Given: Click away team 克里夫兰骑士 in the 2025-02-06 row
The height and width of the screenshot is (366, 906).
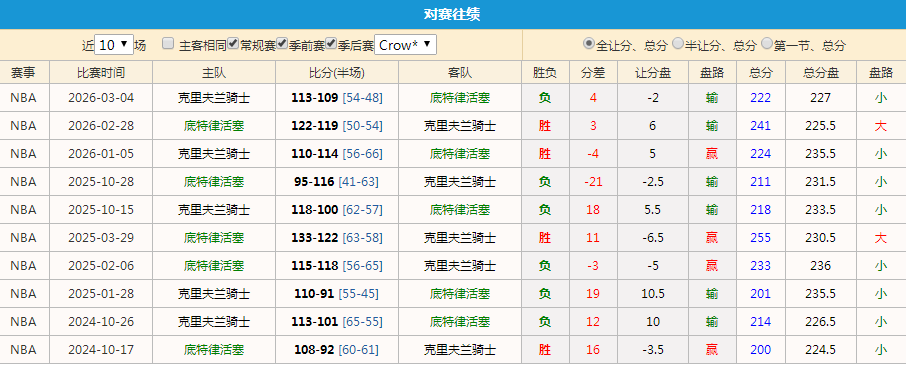Looking at the screenshot, I should coord(460,265).
